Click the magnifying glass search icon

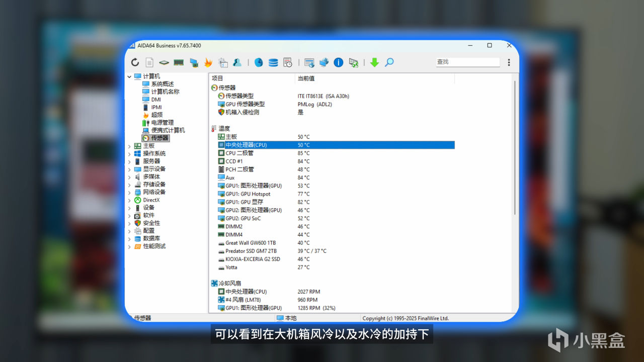point(389,62)
